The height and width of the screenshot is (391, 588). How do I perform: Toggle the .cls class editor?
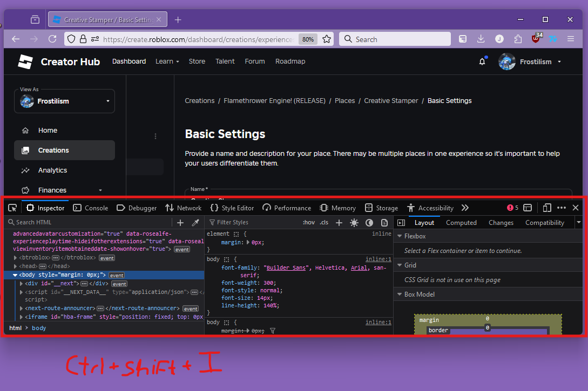click(323, 222)
